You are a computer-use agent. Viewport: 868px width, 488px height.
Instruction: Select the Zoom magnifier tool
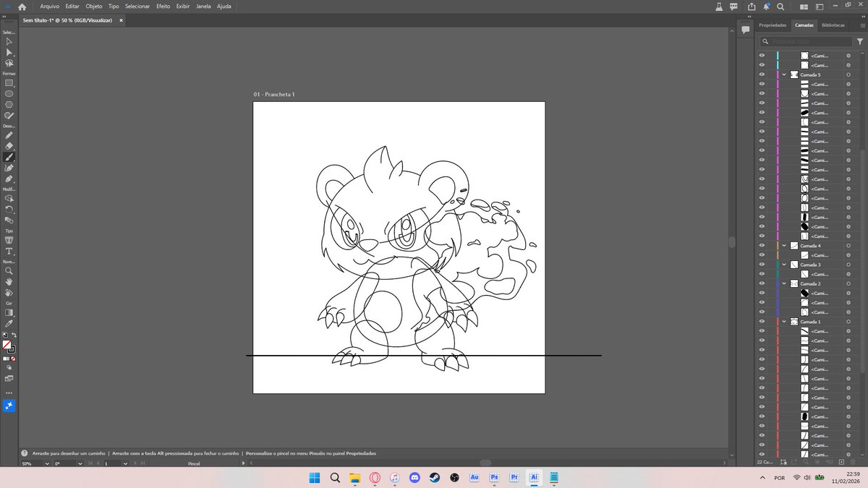(x=9, y=271)
